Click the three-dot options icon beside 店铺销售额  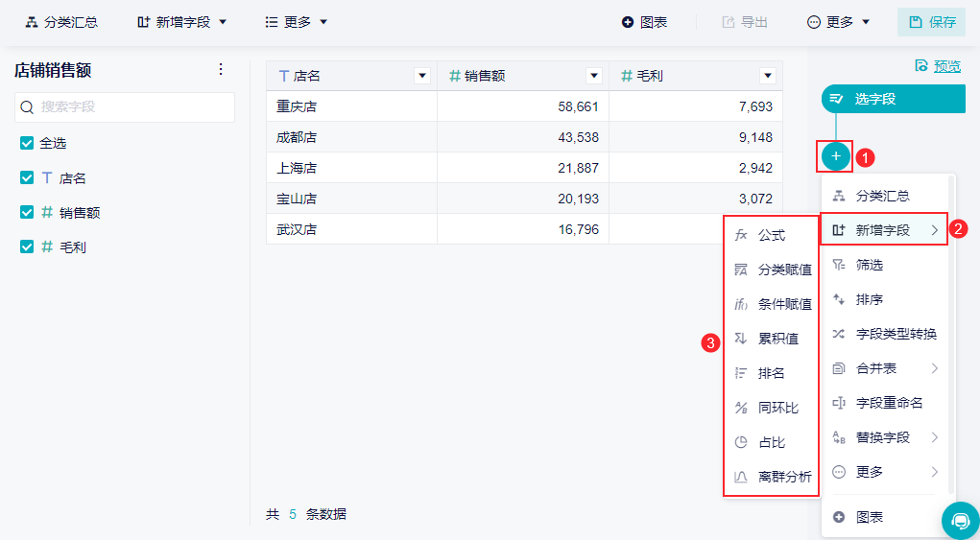(x=221, y=70)
